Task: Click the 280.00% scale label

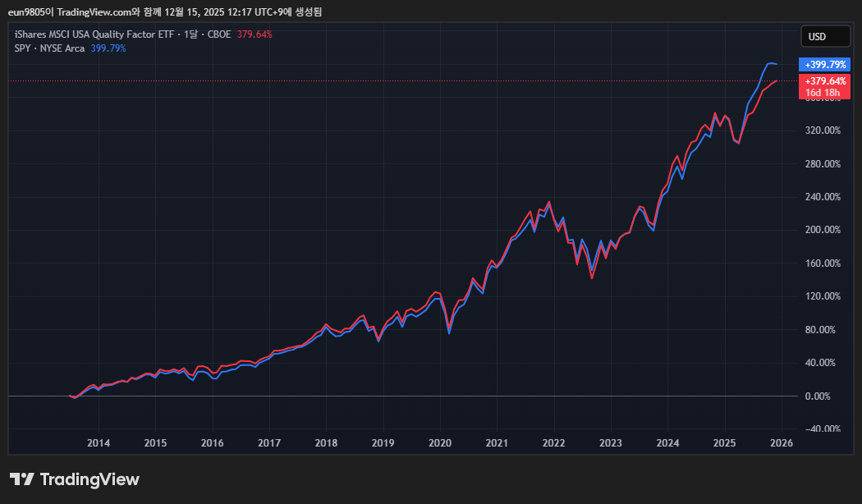Action: [823, 164]
